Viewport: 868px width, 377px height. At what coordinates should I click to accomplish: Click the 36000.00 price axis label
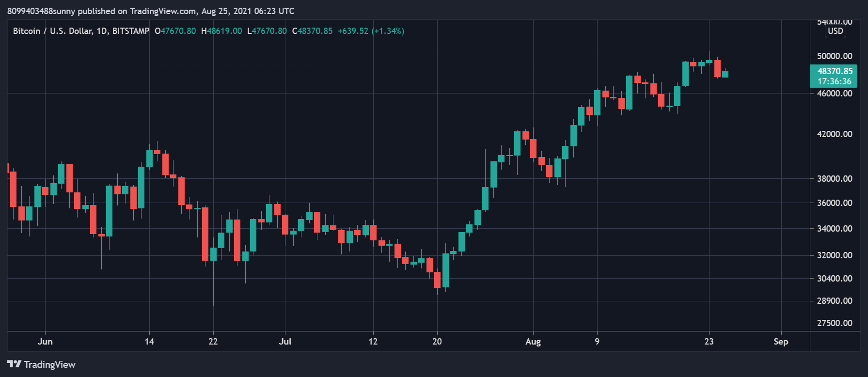click(835, 203)
